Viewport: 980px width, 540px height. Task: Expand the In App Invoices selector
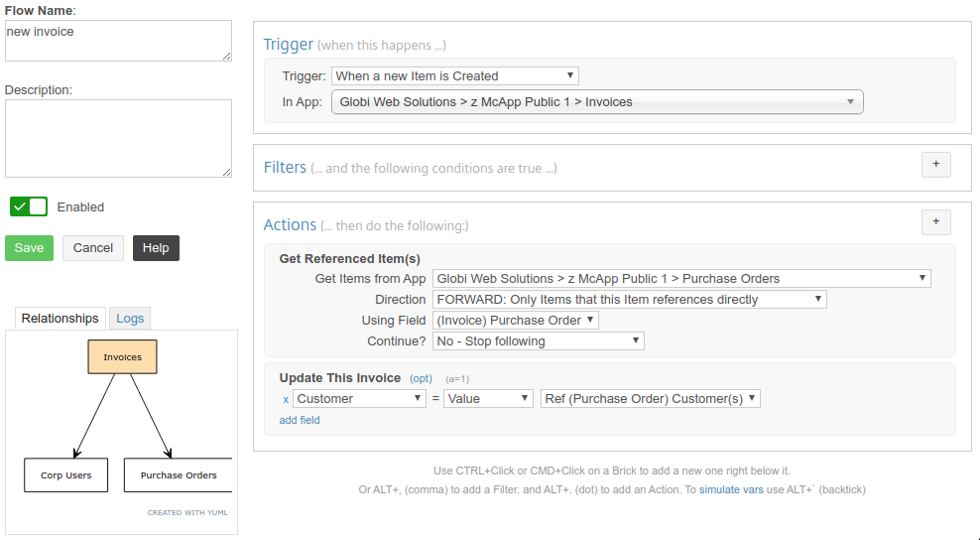(x=597, y=102)
